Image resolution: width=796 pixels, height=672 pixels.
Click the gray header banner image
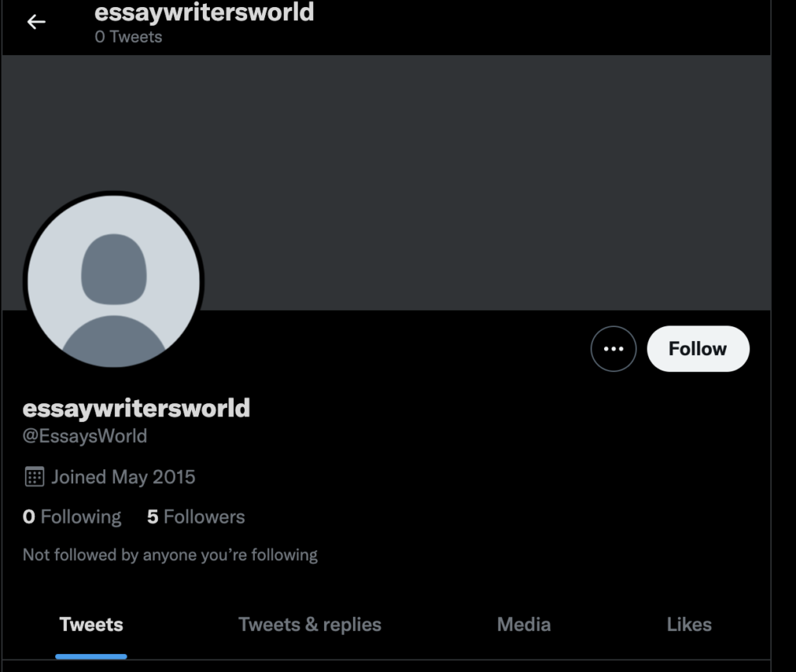coord(386,183)
